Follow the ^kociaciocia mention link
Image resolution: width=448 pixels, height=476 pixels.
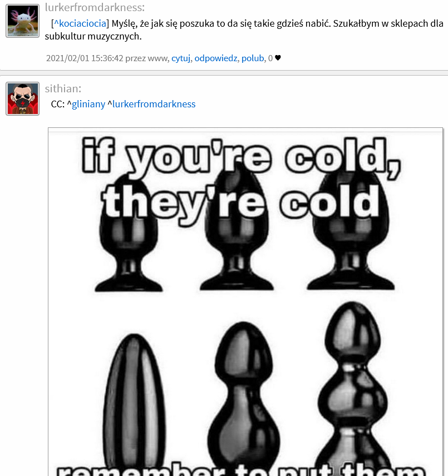click(x=80, y=23)
